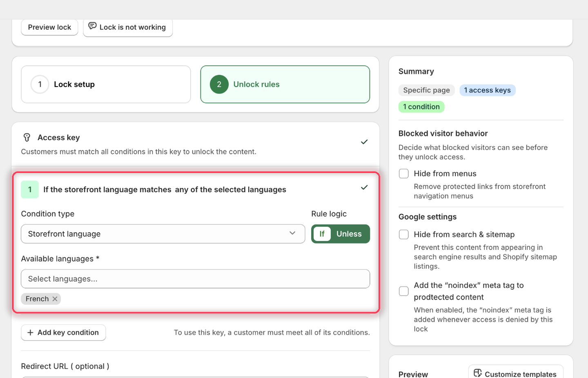Click the step 2 circle icon

coord(219,84)
